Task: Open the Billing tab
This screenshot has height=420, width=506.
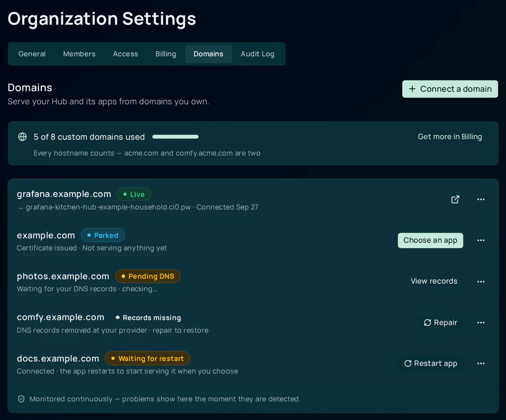Action: tap(166, 54)
